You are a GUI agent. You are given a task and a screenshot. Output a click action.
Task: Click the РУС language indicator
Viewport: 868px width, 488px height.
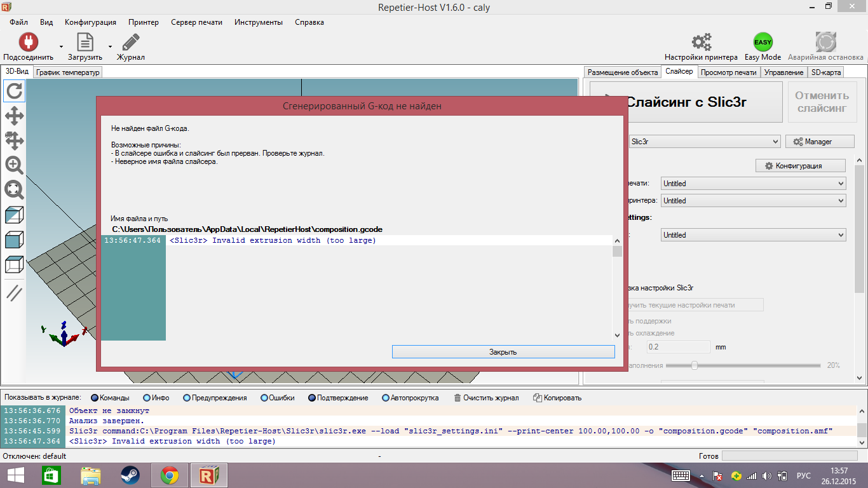(804, 475)
